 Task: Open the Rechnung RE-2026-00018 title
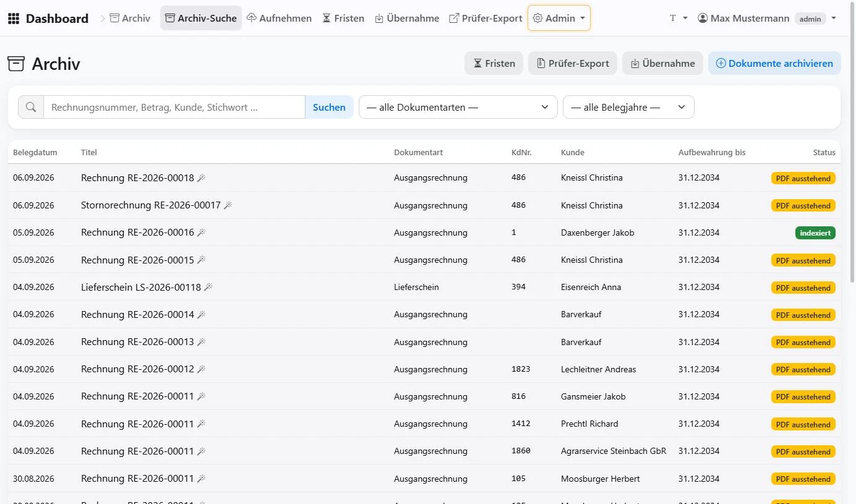click(x=137, y=178)
